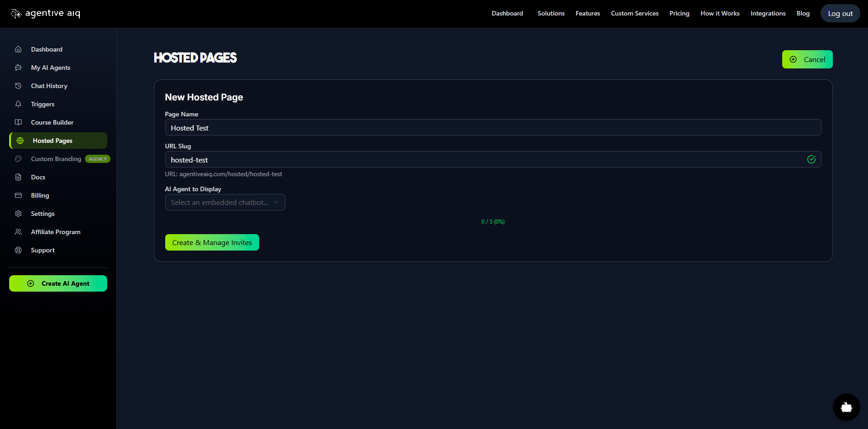This screenshot has width=868, height=429.
Task: Click the My AI Agents robot icon
Action: point(18,68)
